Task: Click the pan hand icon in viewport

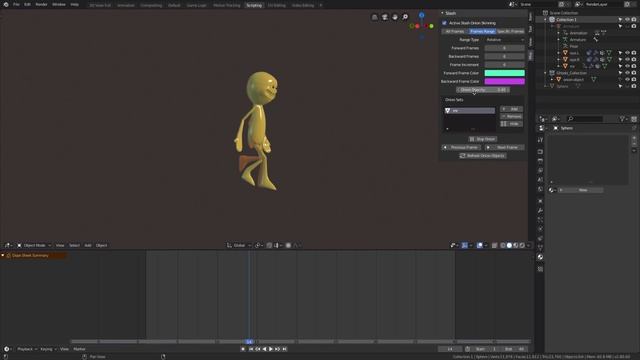Action: click(395, 17)
